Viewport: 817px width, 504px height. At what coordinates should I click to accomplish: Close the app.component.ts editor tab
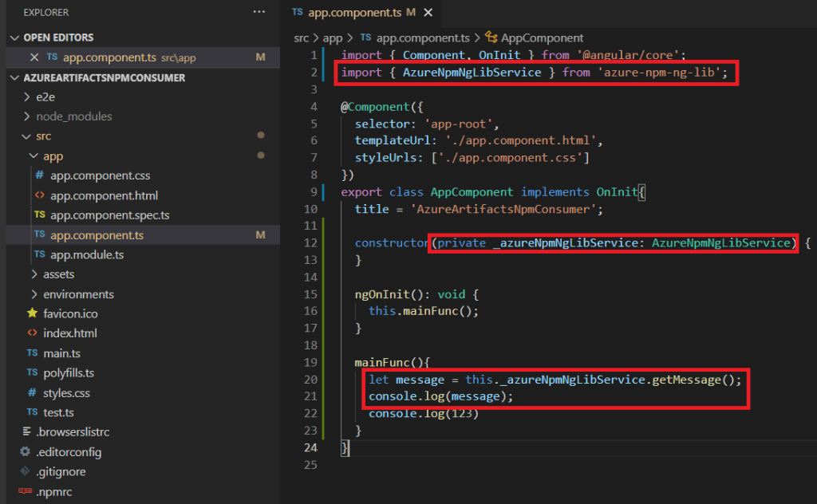click(428, 13)
